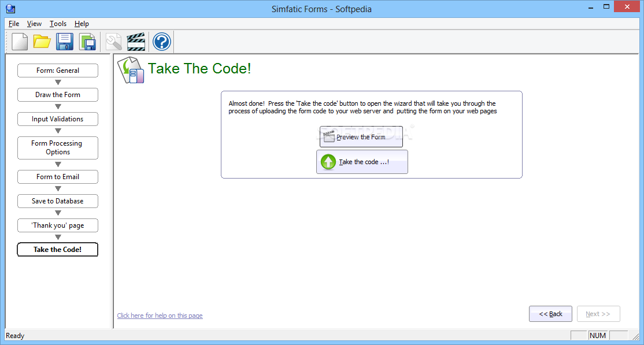This screenshot has width=644, height=345.
Task: Open the Save to Database step
Action: coord(57,201)
